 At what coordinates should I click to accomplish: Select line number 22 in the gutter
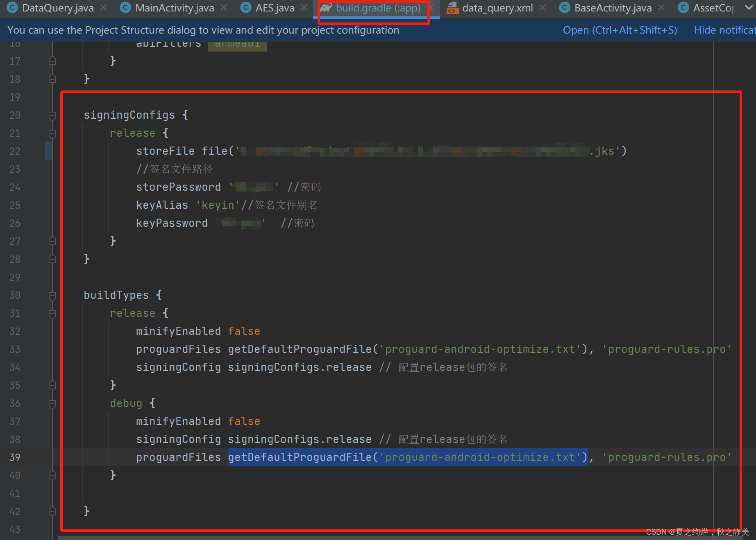point(14,151)
